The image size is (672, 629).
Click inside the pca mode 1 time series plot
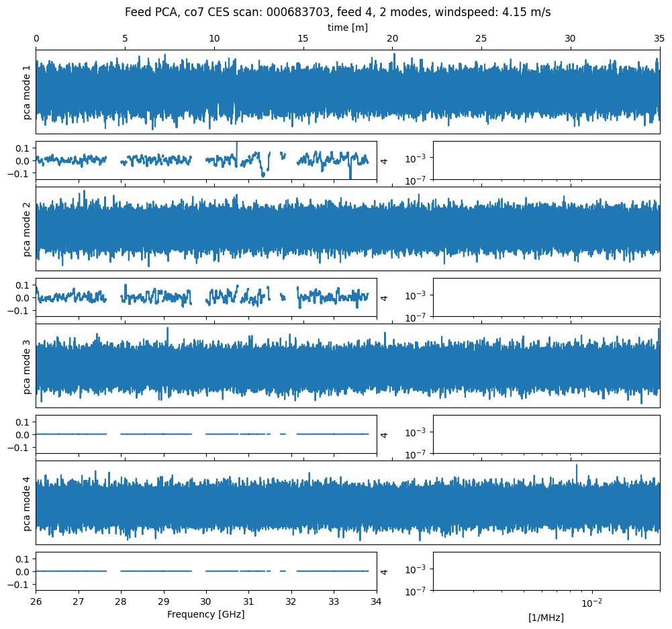[347, 92]
